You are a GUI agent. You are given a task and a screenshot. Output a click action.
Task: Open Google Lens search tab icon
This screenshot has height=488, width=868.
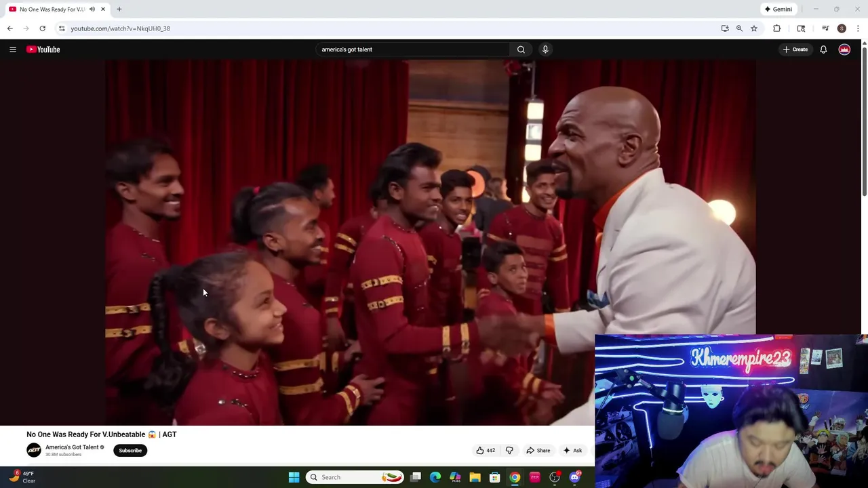(x=801, y=28)
